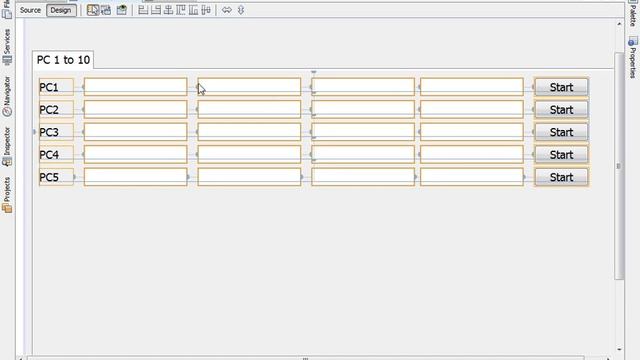Activate Connection Mode tool in toolbar
The width and height of the screenshot is (640, 360).
(106, 10)
